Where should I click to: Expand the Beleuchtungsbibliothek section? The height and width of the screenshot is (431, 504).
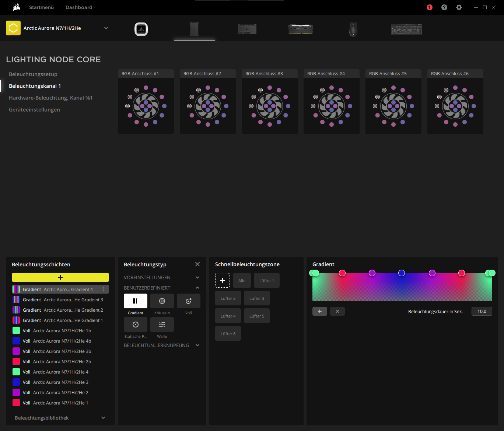[x=103, y=418]
